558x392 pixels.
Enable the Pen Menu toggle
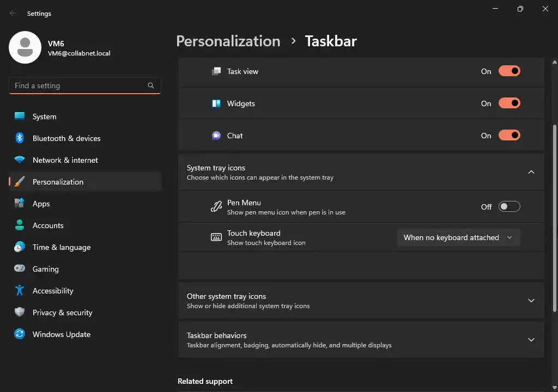point(509,207)
